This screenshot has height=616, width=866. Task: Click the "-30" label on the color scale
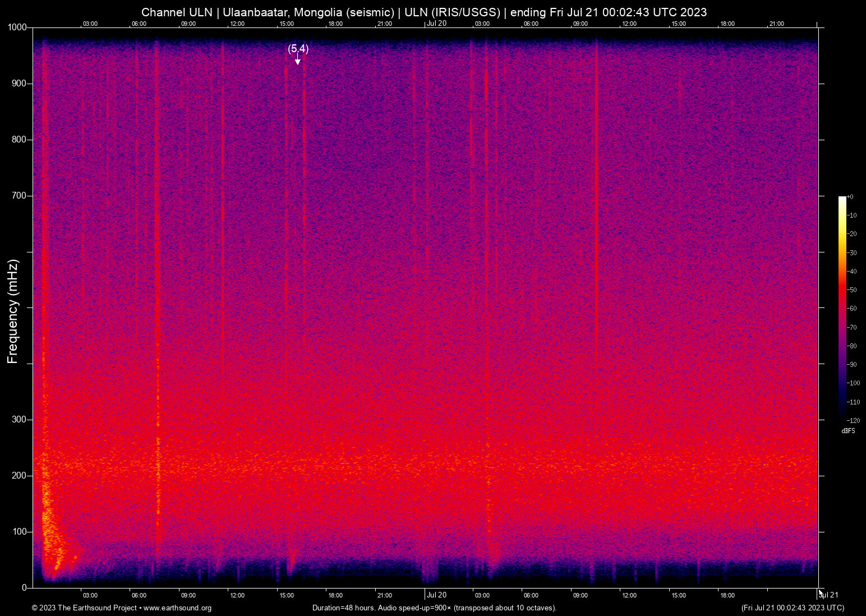(x=851, y=253)
